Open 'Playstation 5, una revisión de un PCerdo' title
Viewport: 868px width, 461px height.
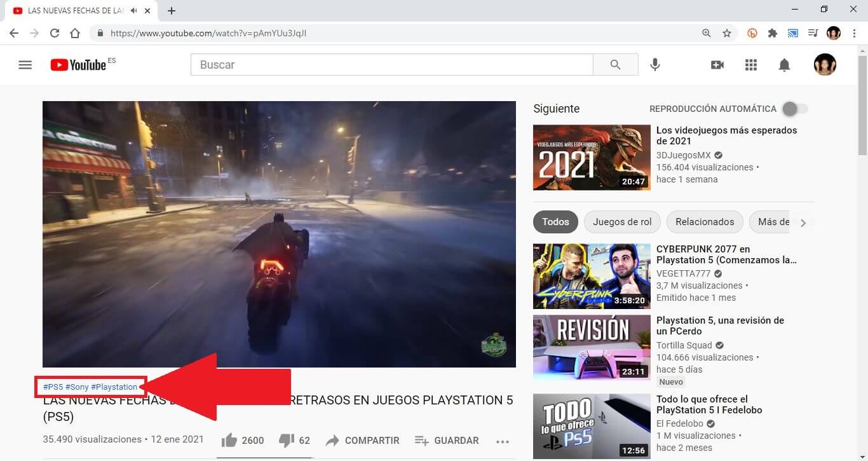pos(720,326)
